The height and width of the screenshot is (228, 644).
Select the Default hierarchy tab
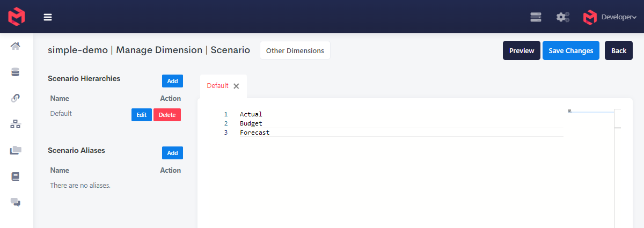217,86
